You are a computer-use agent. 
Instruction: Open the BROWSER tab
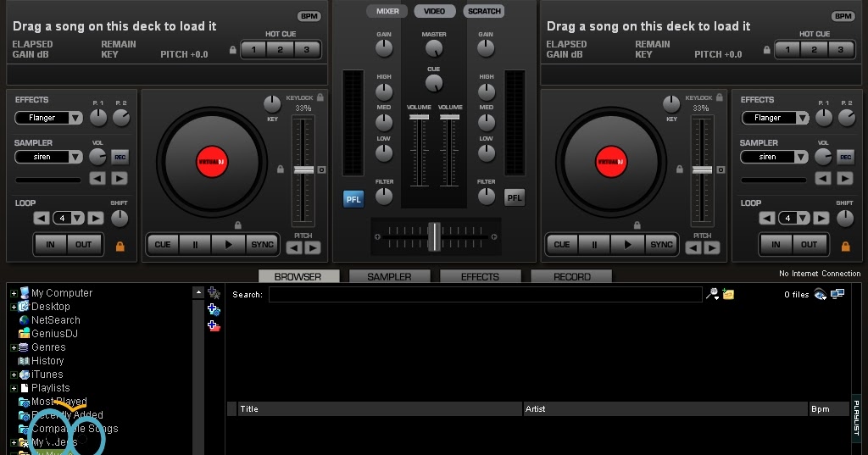click(298, 276)
